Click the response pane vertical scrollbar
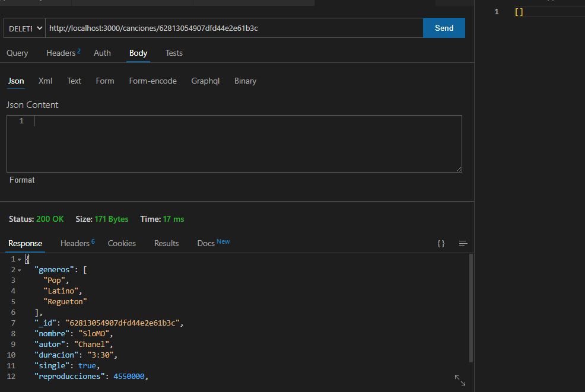Image resolution: width=585 pixels, height=392 pixels. coord(471,308)
